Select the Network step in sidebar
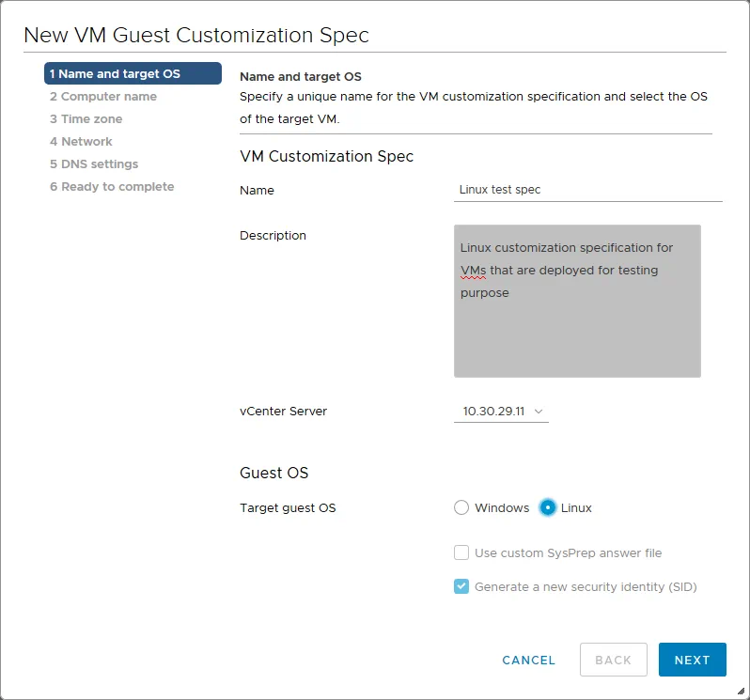The image size is (750, 700). coord(81,142)
